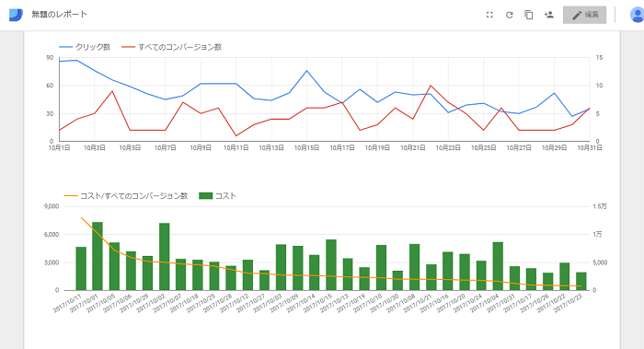Make a copy of the report

click(x=529, y=15)
